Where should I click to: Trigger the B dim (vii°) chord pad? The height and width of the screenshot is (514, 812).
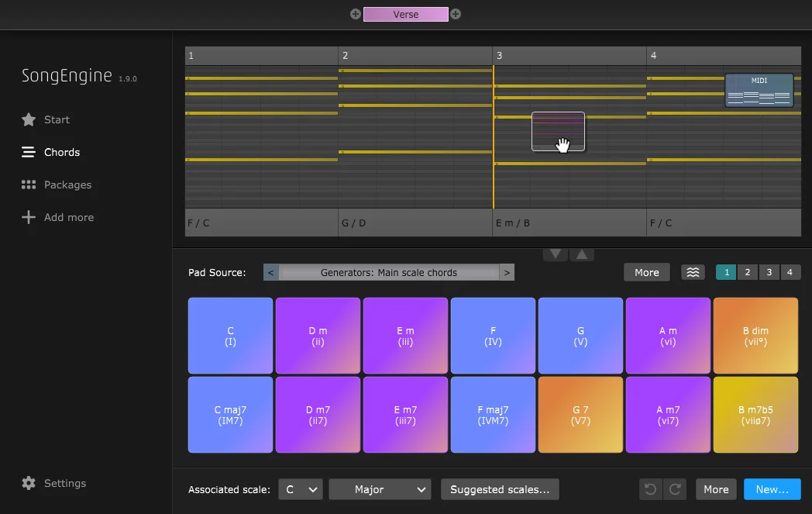755,336
